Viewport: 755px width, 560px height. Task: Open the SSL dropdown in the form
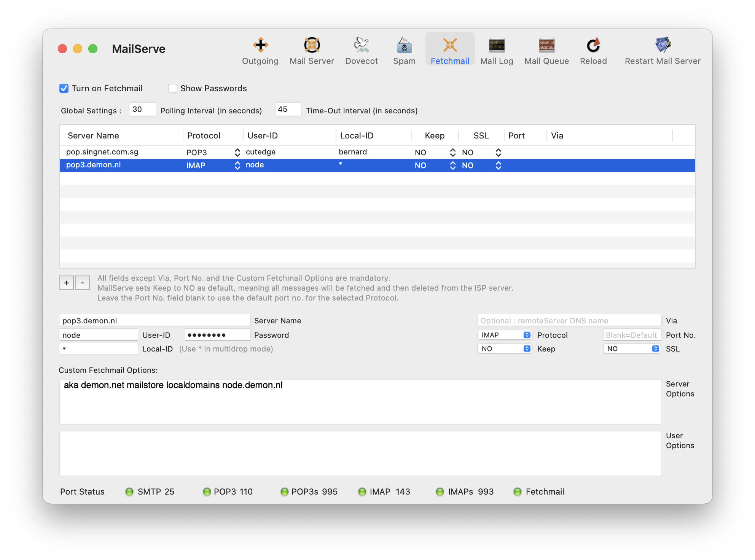(632, 349)
